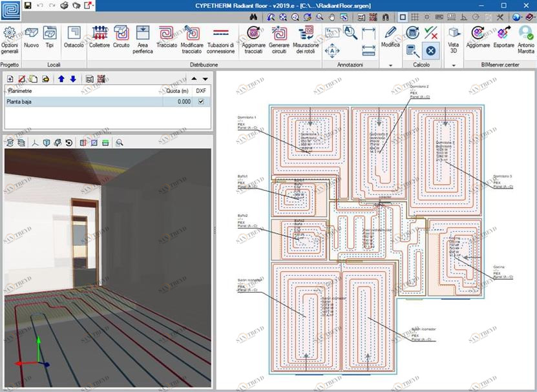The height and width of the screenshot is (392, 537).
Task: Move floor plan down with blue arrow
Action: (72, 79)
